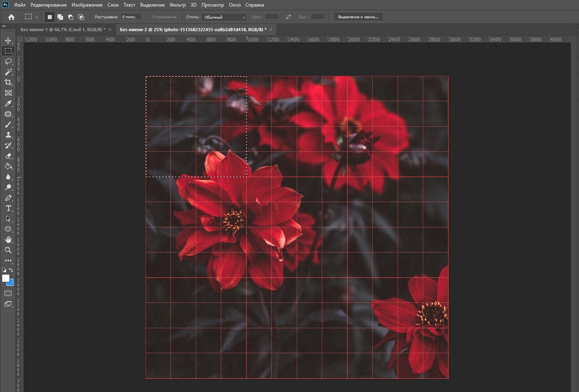This screenshot has height=392, width=579.
Task: Open the Фильтр menu
Action: pyautogui.click(x=178, y=5)
